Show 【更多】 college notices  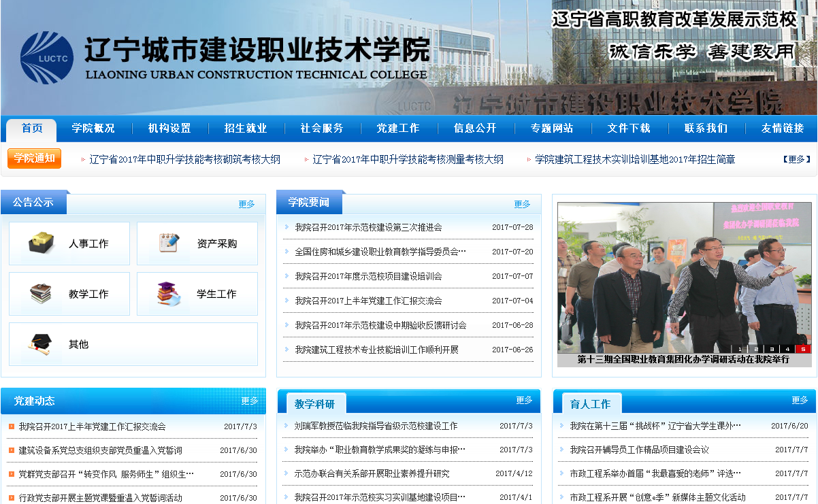point(796,159)
